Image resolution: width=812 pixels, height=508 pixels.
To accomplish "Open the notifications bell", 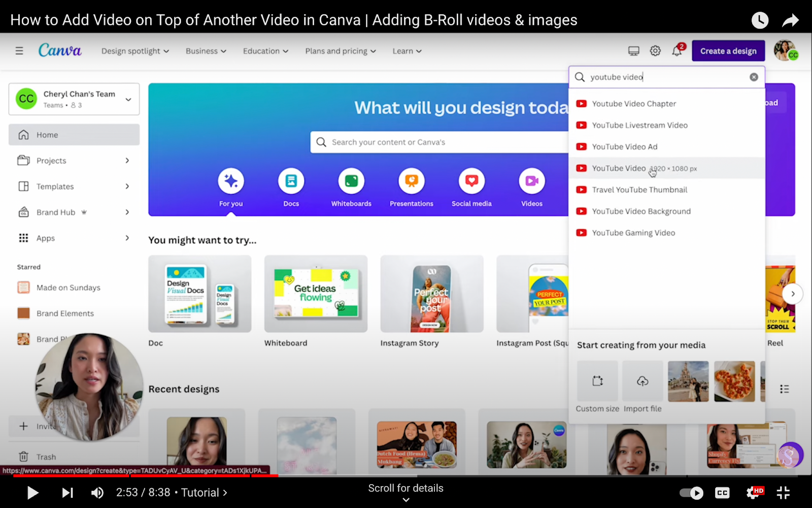I will 677,51.
